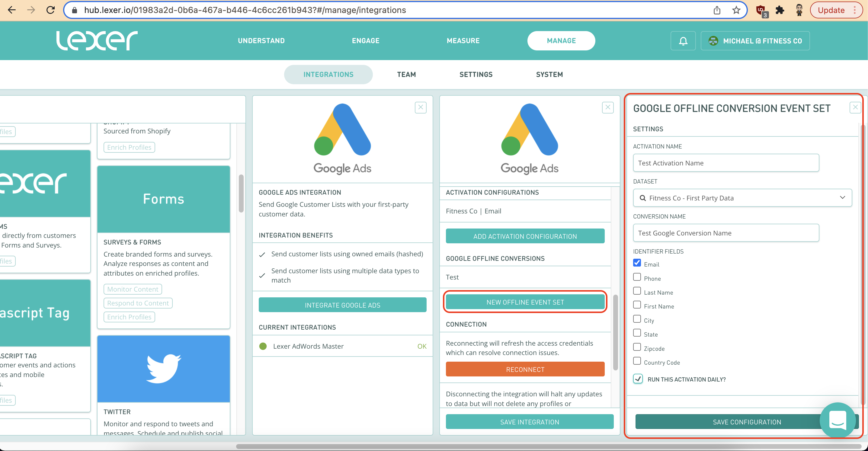This screenshot has width=868, height=451.
Task: Click the Lexer logo in header
Action: 97,41
